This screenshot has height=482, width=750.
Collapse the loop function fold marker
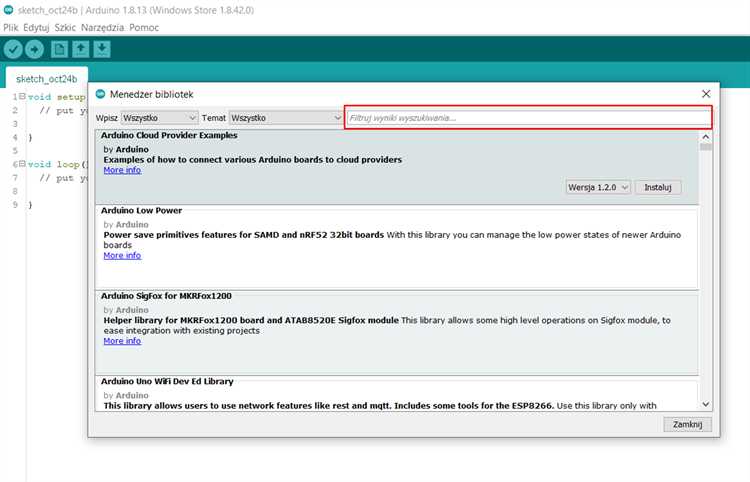22,164
